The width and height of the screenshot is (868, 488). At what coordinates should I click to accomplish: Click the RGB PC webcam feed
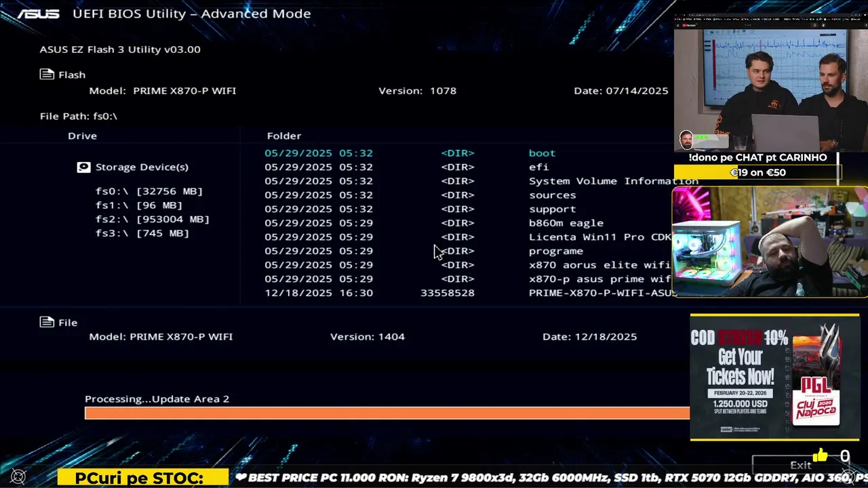770,242
